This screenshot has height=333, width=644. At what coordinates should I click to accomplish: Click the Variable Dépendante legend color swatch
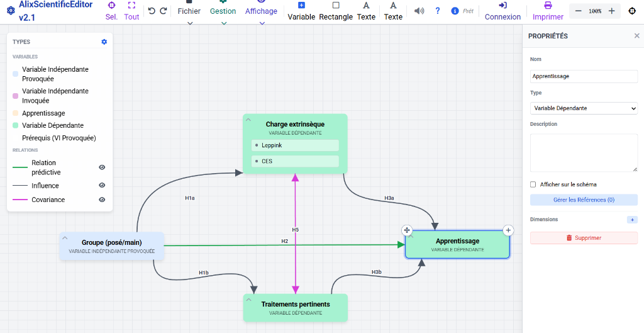(x=15, y=125)
